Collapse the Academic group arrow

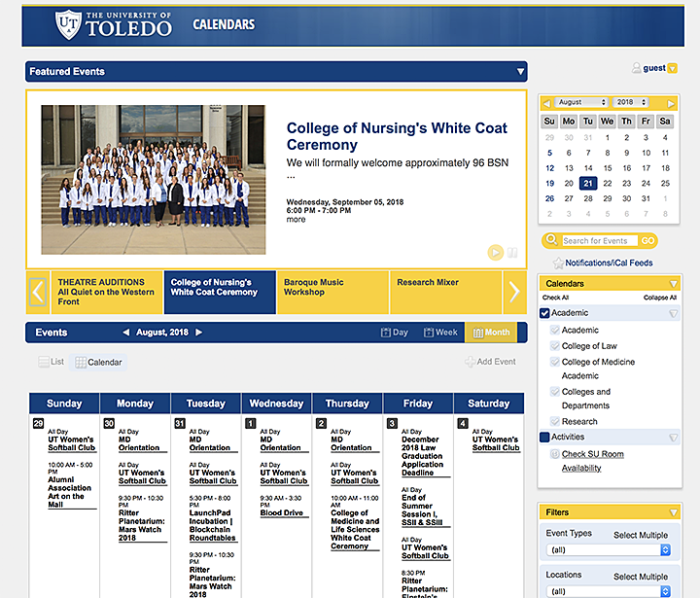[673, 313]
